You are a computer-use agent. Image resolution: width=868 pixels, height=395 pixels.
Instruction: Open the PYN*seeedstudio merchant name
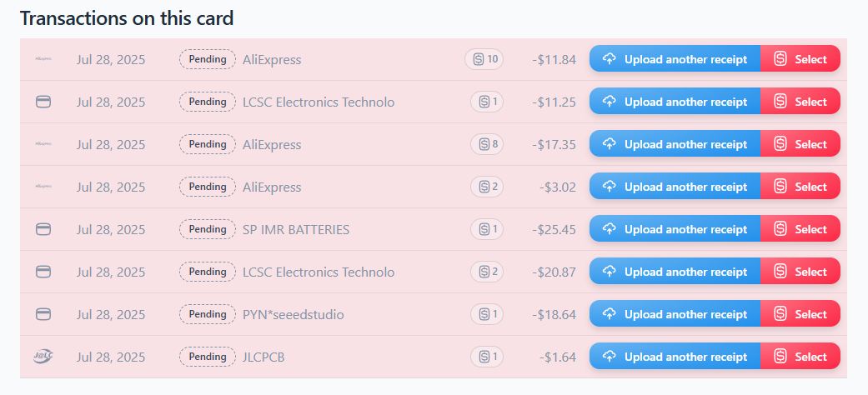point(293,314)
